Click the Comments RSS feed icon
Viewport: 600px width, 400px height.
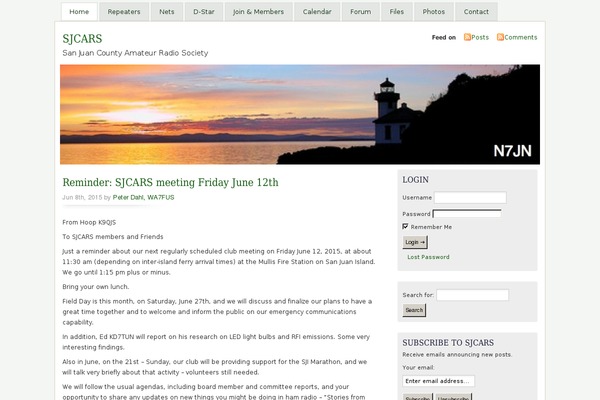click(x=500, y=37)
